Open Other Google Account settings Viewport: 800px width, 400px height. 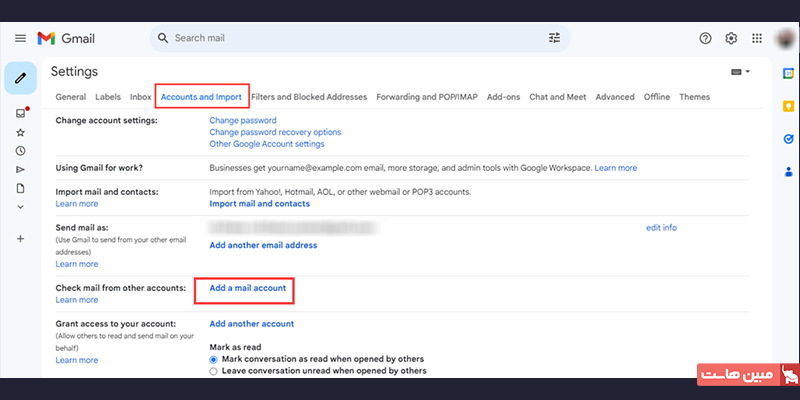pyautogui.click(x=267, y=144)
